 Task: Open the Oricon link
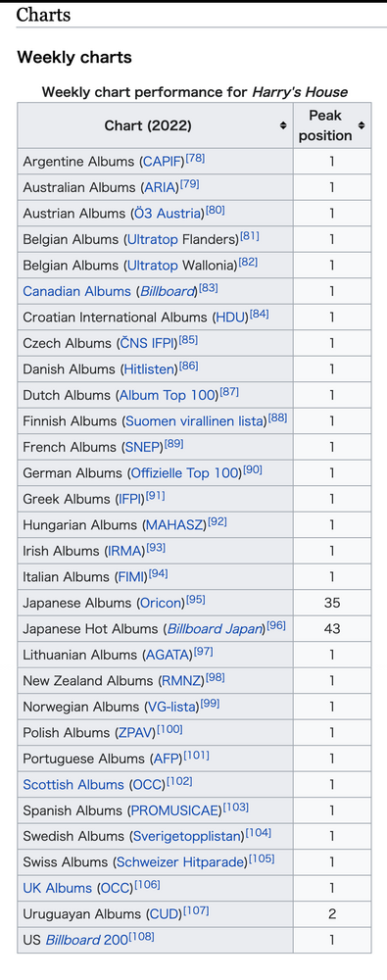click(x=162, y=603)
